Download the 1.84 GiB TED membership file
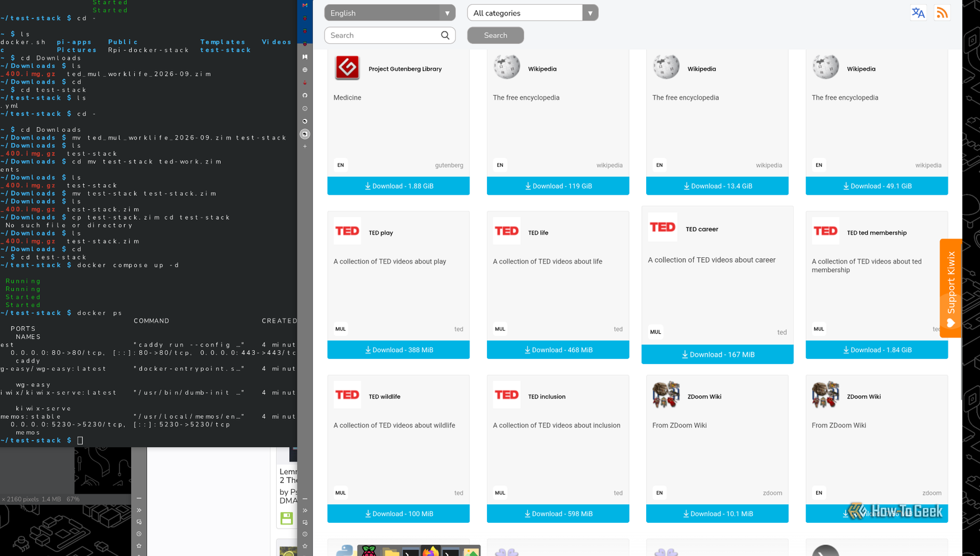 click(x=877, y=350)
